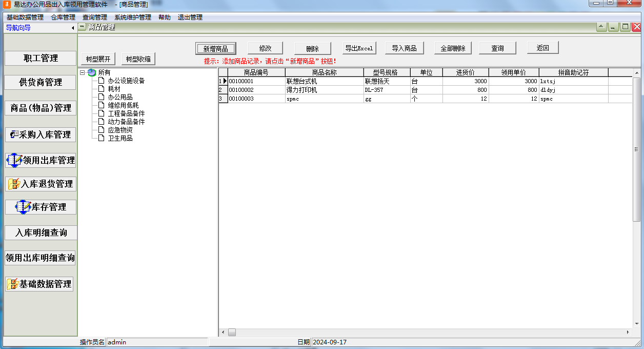
Task: Sort by 商品名称 column header
Action: click(x=325, y=72)
